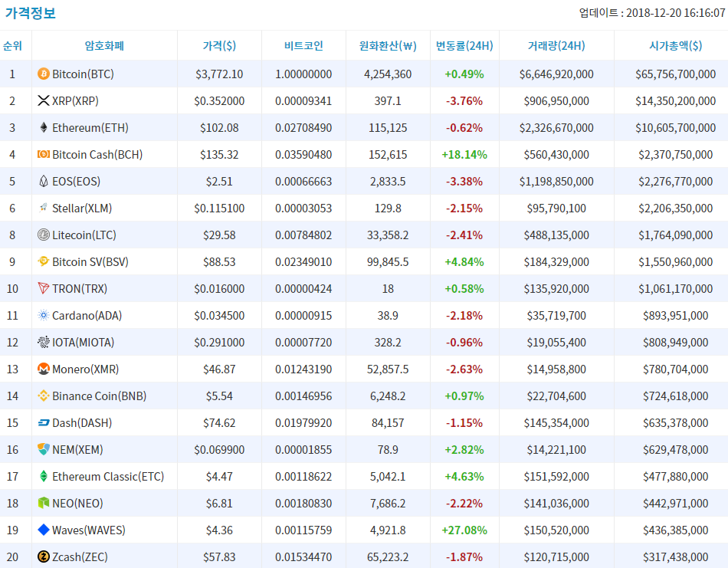Select Ethereum volume $2,326,670,000
The image size is (728, 568).
click(556, 128)
